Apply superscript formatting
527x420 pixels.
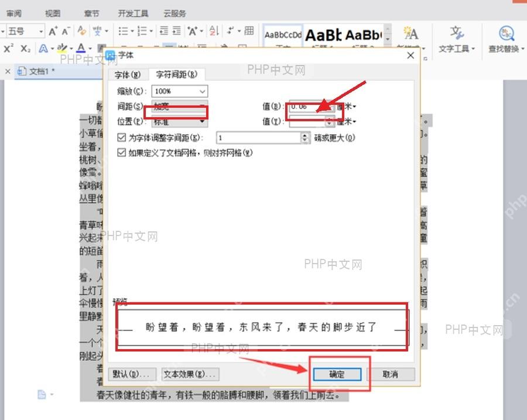8,49
